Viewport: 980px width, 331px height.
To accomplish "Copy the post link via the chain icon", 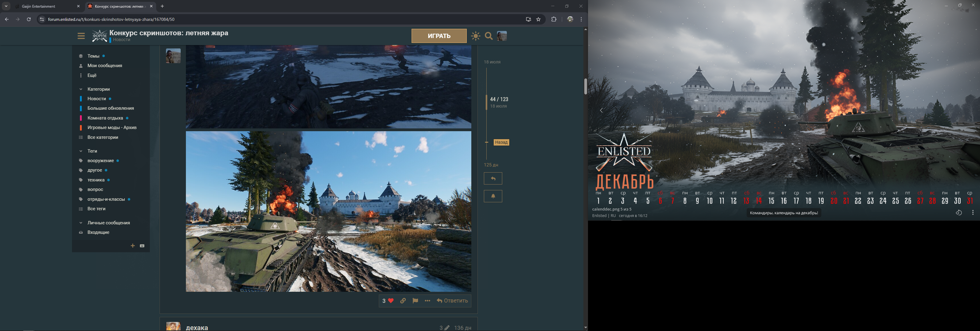I will tap(403, 301).
